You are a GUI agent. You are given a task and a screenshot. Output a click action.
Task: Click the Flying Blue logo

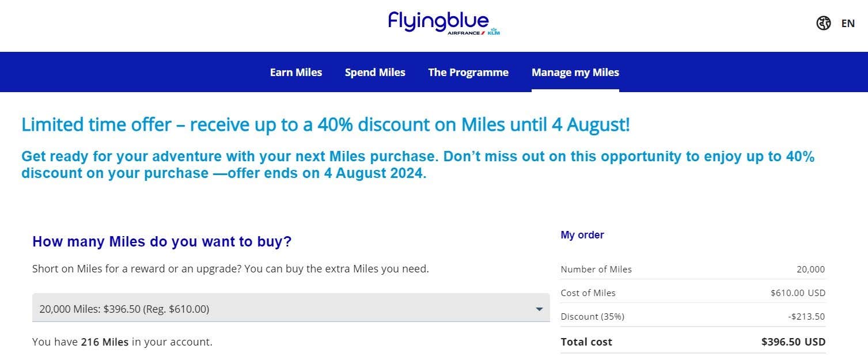(x=438, y=21)
